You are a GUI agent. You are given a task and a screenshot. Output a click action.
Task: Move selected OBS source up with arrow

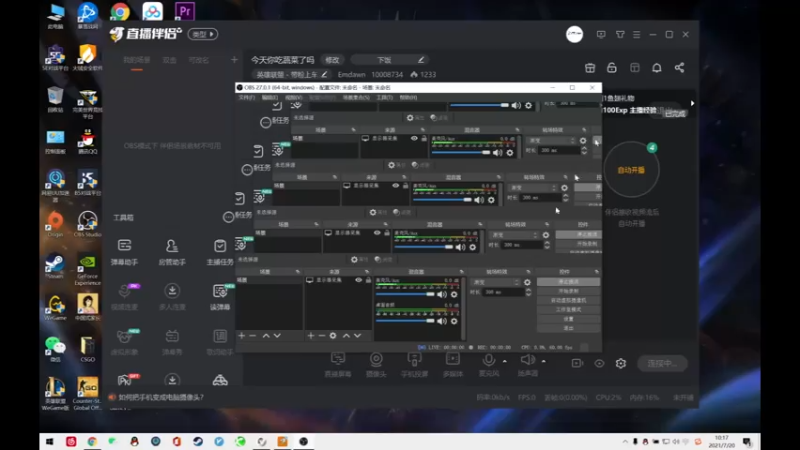346,336
